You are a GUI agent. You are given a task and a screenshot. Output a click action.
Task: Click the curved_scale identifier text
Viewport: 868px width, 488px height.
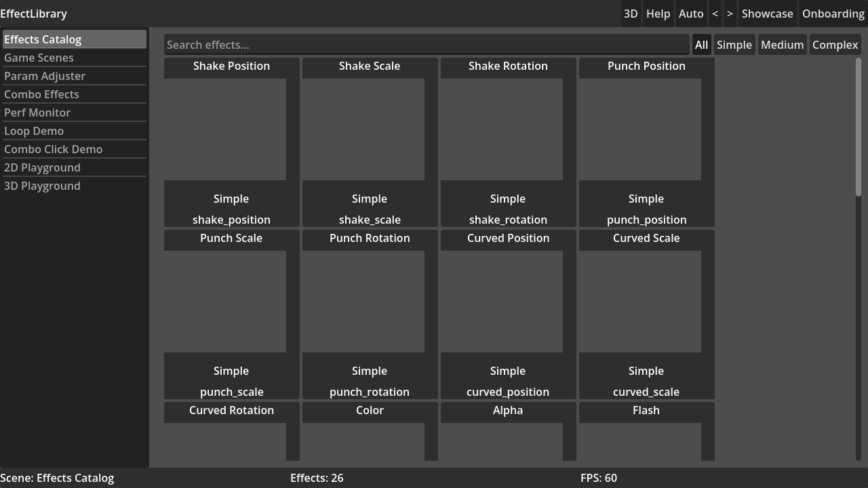pos(646,392)
